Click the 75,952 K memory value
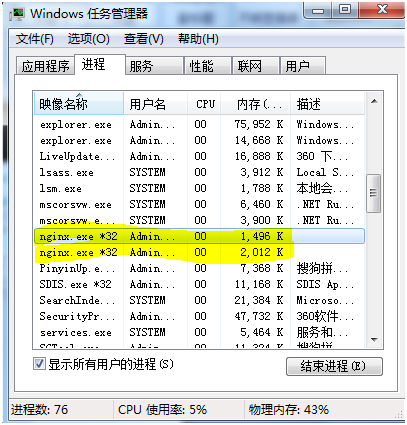This screenshot has height=425, width=407. click(259, 124)
